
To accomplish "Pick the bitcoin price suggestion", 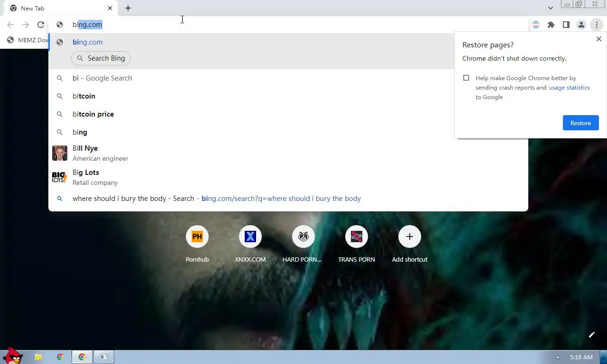I will click(x=288, y=114).
